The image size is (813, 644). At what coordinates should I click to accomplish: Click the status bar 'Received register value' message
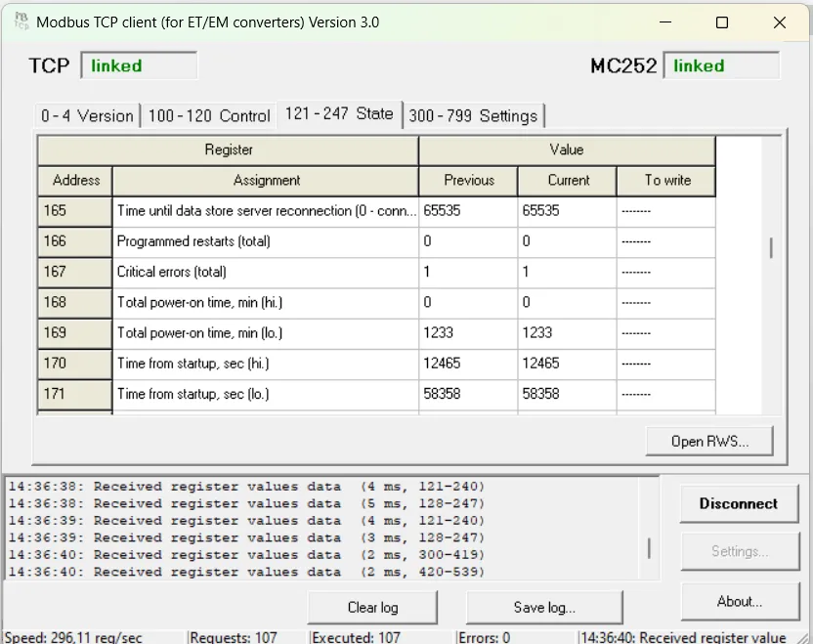point(683,637)
